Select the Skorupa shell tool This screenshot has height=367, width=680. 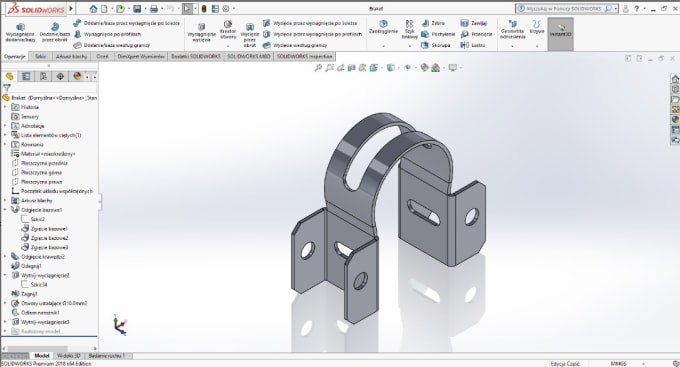tap(436, 45)
